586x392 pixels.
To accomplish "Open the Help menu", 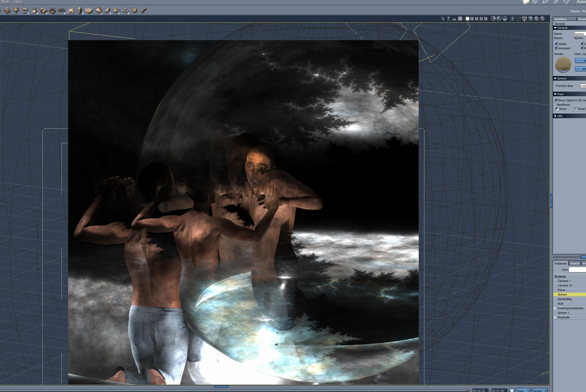I will (x=18, y=2).
